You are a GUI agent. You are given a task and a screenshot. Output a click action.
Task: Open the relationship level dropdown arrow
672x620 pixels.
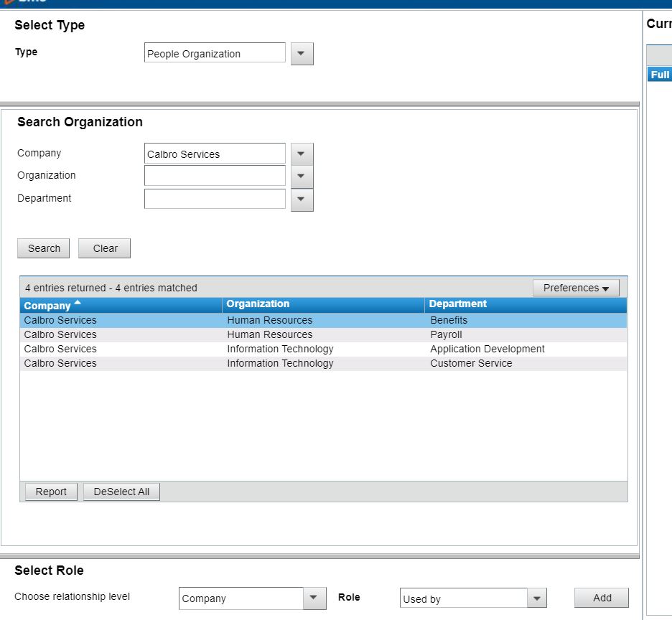click(x=314, y=598)
